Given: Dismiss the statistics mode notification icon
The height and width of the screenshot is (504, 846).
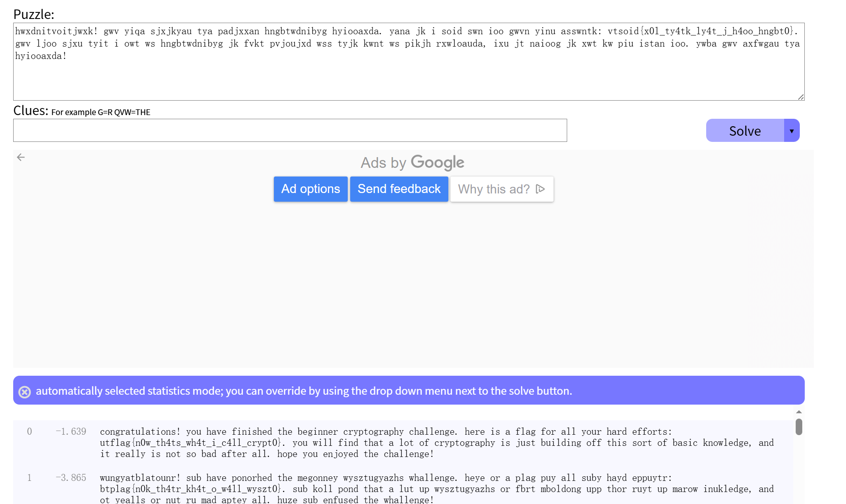Looking at the screenshot, I should [25, 392].
